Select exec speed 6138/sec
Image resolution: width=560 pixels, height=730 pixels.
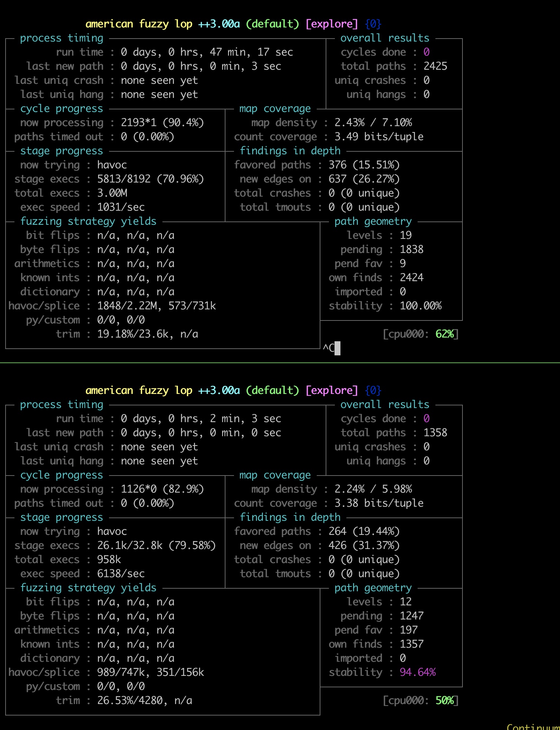(x=121, y=573)
